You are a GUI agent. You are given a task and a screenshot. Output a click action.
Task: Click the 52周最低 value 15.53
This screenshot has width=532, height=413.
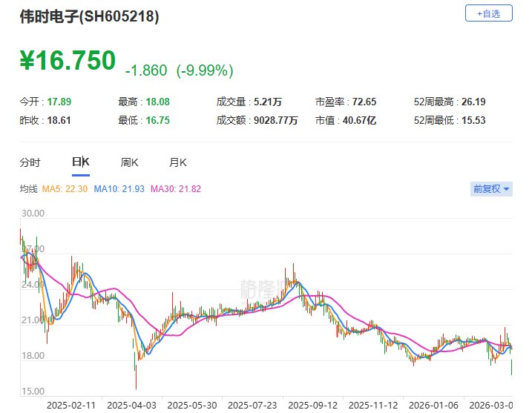(x=473, y=120)
